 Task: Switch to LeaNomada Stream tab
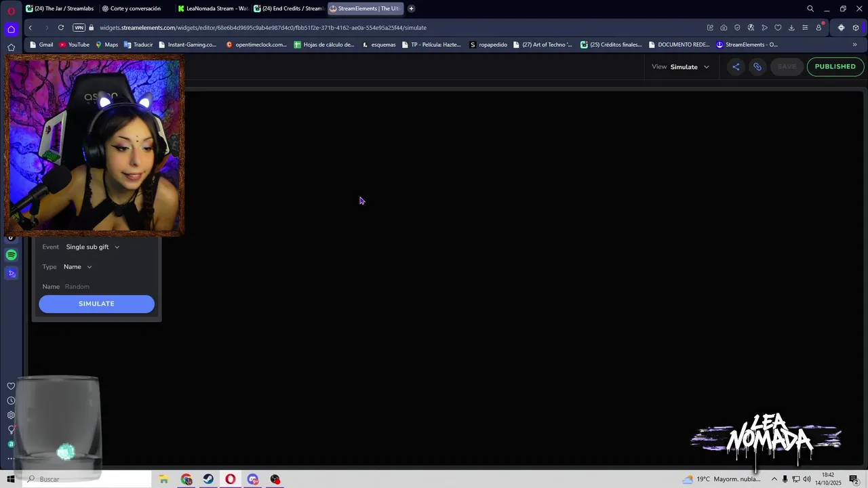pos(212,9)
